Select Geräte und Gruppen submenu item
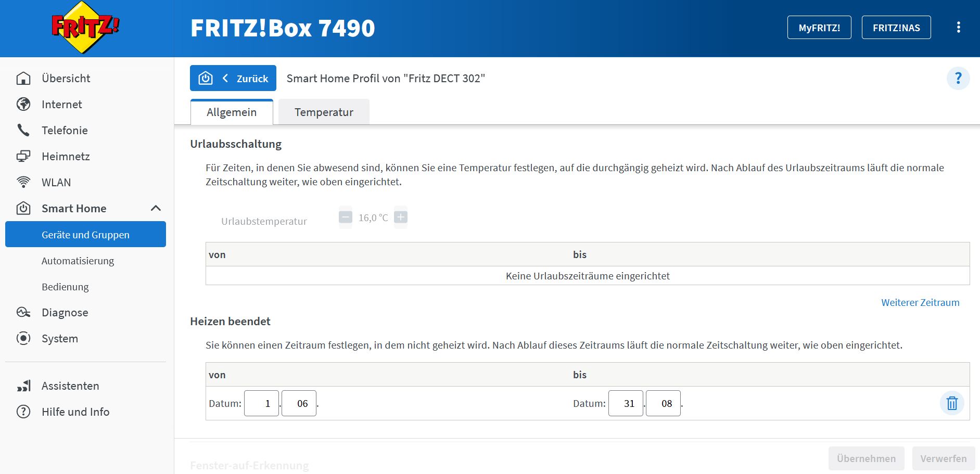This screenshot has height=474, width=980. pos(85,235)
